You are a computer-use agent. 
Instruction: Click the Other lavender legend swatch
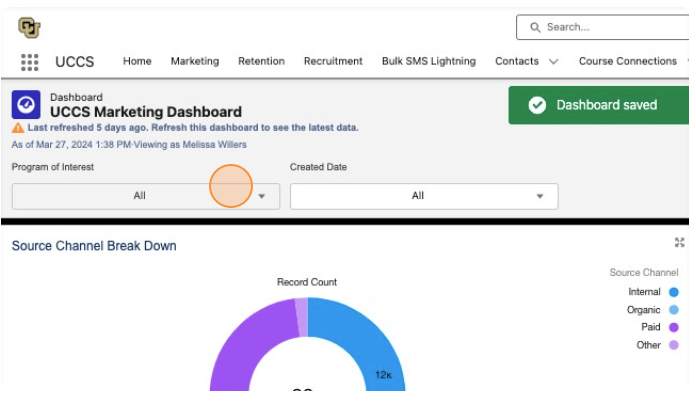coord(673,345)
